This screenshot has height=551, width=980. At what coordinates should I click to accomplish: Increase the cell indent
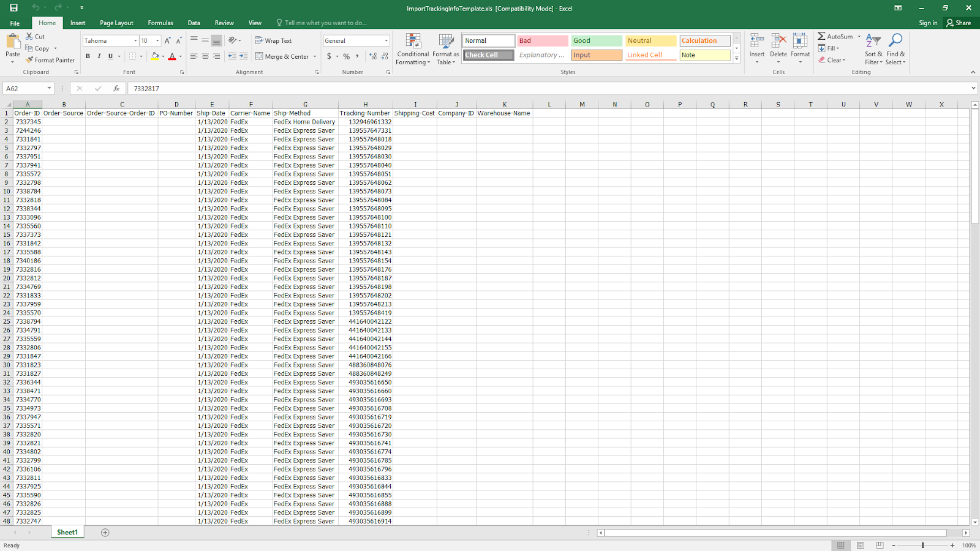tap(244, 56)
